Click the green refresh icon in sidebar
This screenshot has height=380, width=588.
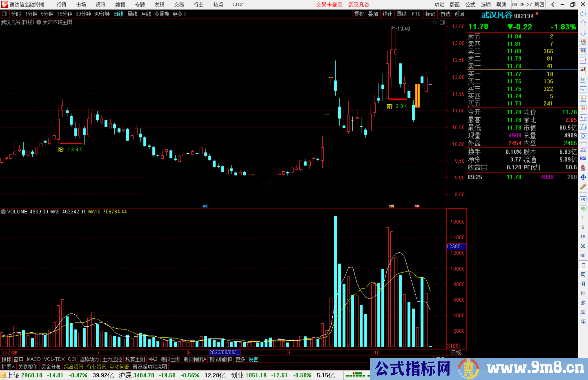click(583, 209)
